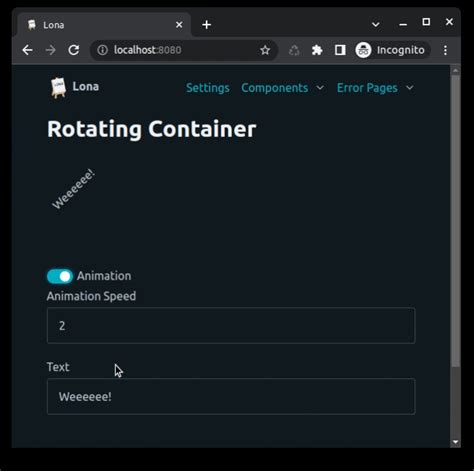Open the extensions puzzle icon
Screen dimensions: 474x471
317,50
